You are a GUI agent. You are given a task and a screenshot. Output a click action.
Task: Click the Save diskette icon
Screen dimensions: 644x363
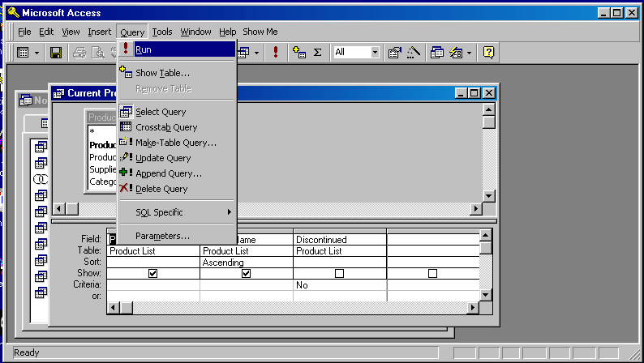click(x=56, y=53)
